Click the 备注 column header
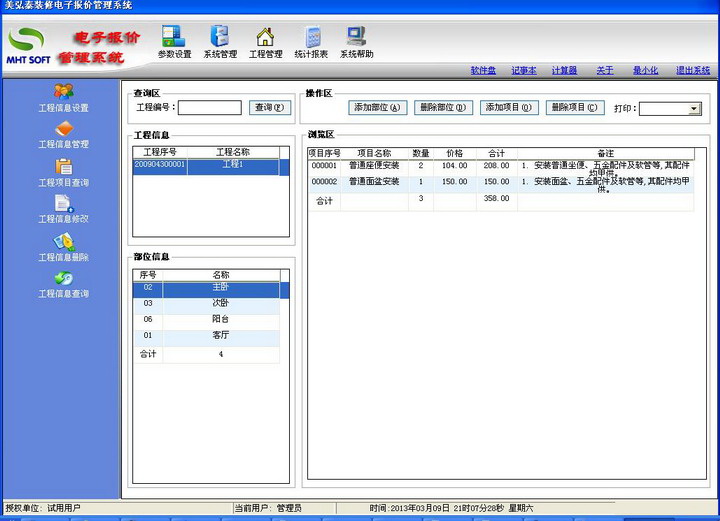This screenshot has width=720, height=521. [606, 153]
